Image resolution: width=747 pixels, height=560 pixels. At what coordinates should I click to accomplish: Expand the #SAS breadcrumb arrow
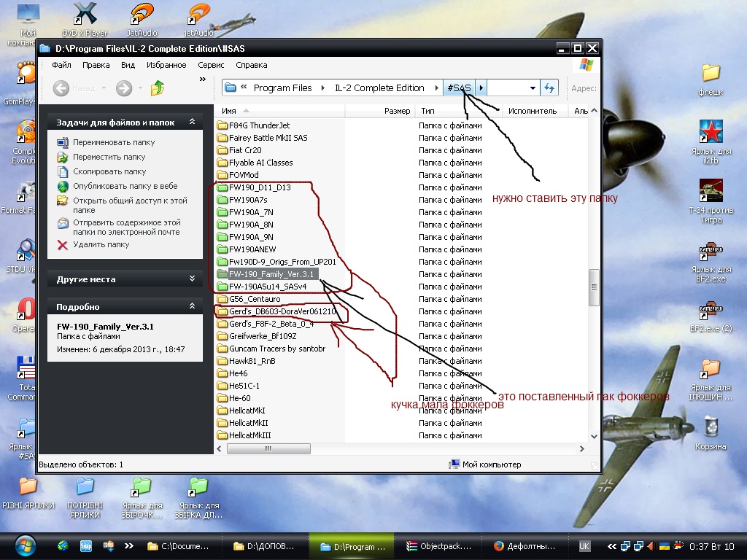481,88
